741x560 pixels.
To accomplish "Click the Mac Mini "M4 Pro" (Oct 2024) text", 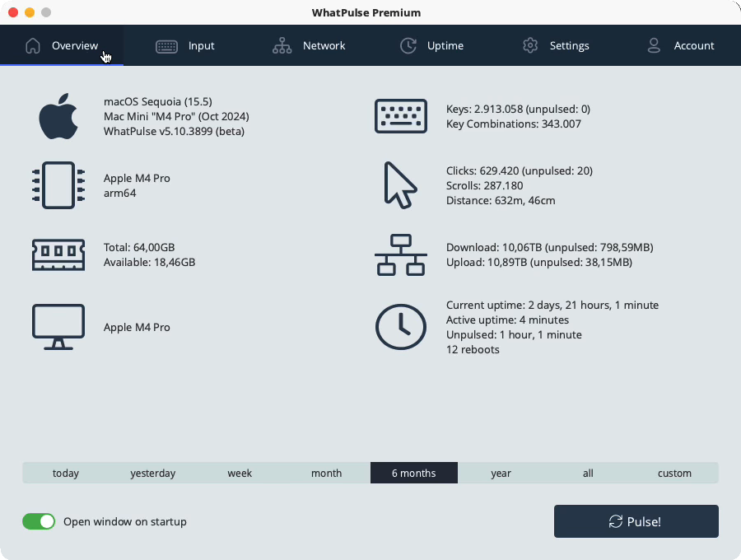I will (176, 116).
